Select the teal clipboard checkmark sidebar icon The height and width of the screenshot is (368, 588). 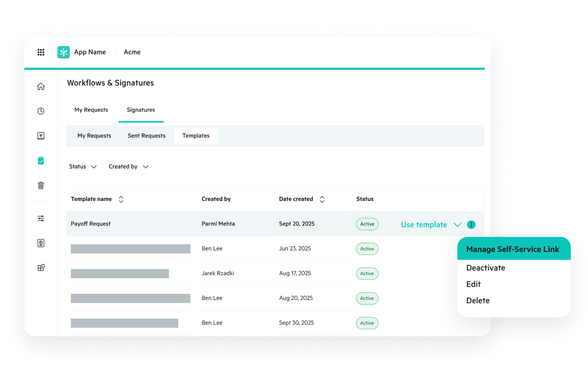point(41,161)
